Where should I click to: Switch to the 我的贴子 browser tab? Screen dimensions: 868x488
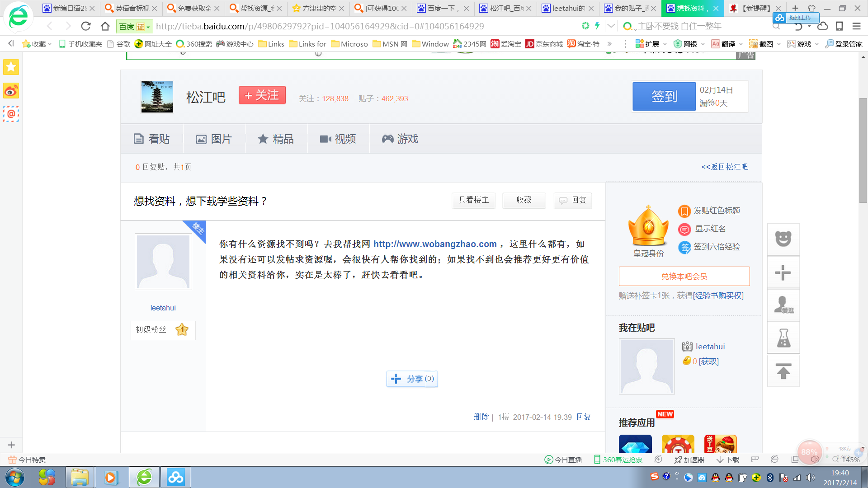coord(630,8)
